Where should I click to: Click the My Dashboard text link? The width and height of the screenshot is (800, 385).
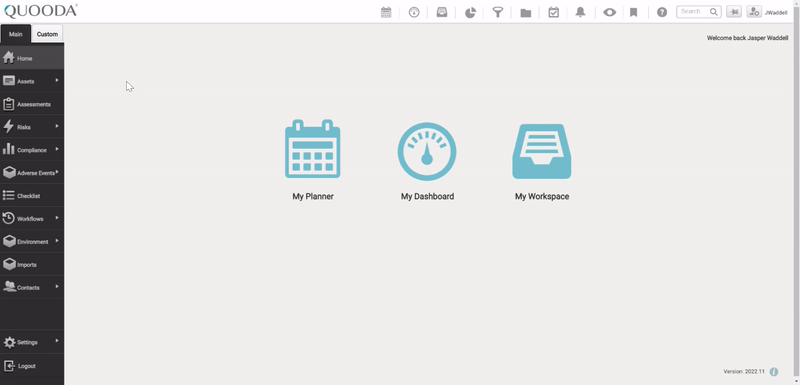427,196
